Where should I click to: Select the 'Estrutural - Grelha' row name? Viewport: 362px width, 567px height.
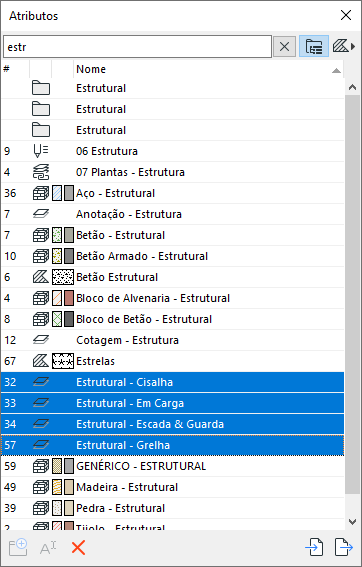(x=123, y=445)
